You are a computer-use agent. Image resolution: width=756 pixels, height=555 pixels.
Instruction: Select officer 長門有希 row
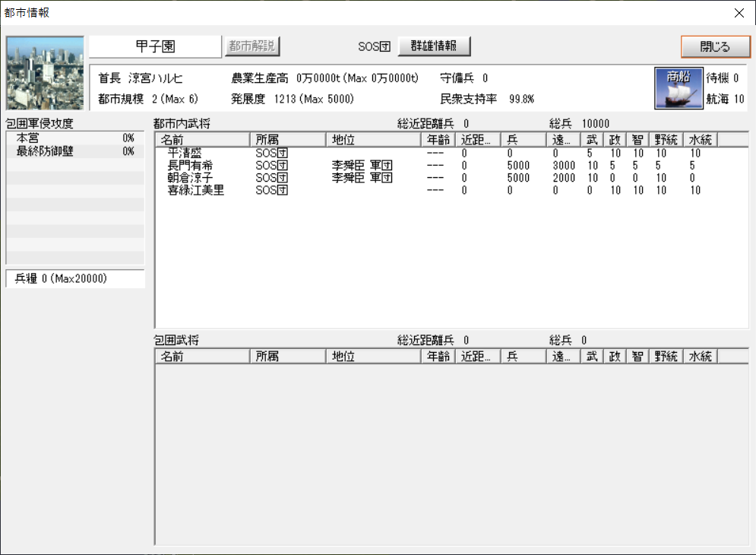tap(190, 166)
